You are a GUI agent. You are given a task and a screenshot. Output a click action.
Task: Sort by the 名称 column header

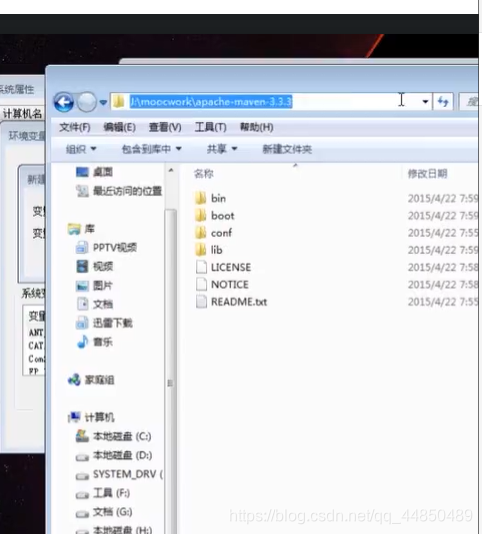[204, 174]
